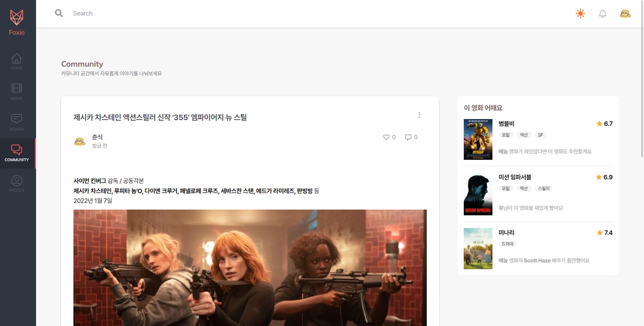Click the Community page heading
This screenshot has height=326, width=644.
pos(82,64)
